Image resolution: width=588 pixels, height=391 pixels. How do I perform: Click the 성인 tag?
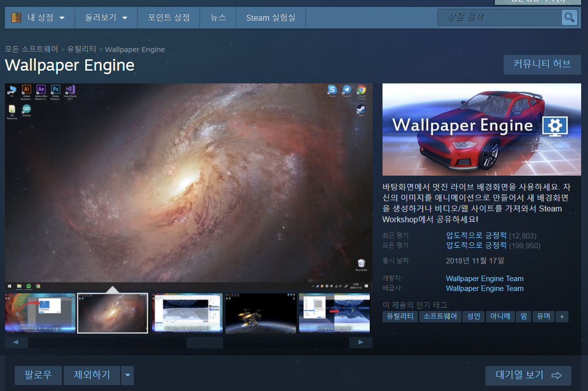(474, 316)
